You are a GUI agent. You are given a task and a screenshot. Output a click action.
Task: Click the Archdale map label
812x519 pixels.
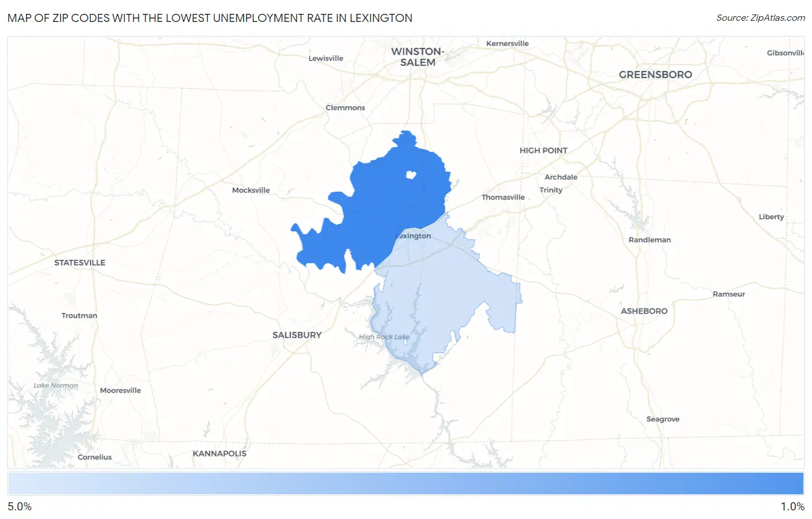561,177
